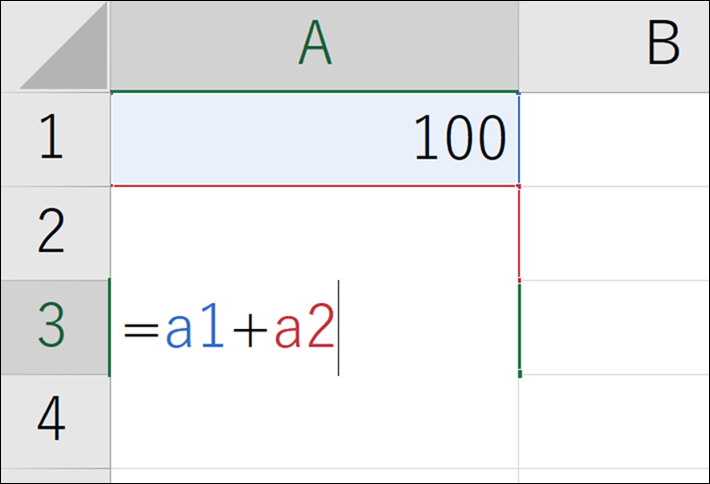This screenshot has height=484, width=710.
Task: Click empty cell A4
Action: click(x=314, y=421)
